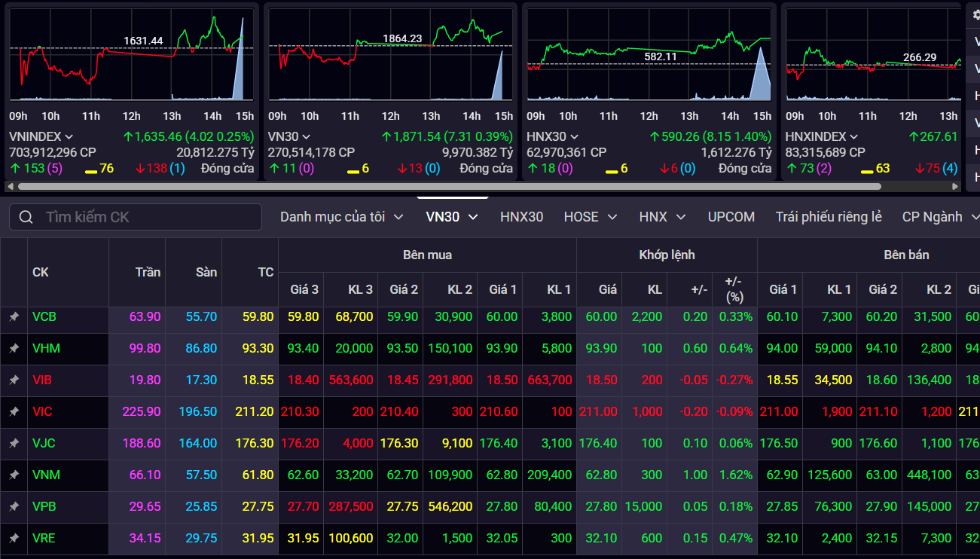Viewport: 980px width, 559px height.
Task: Open the Trái phiếu riêng lẻ tab
Action: (828, 217)
